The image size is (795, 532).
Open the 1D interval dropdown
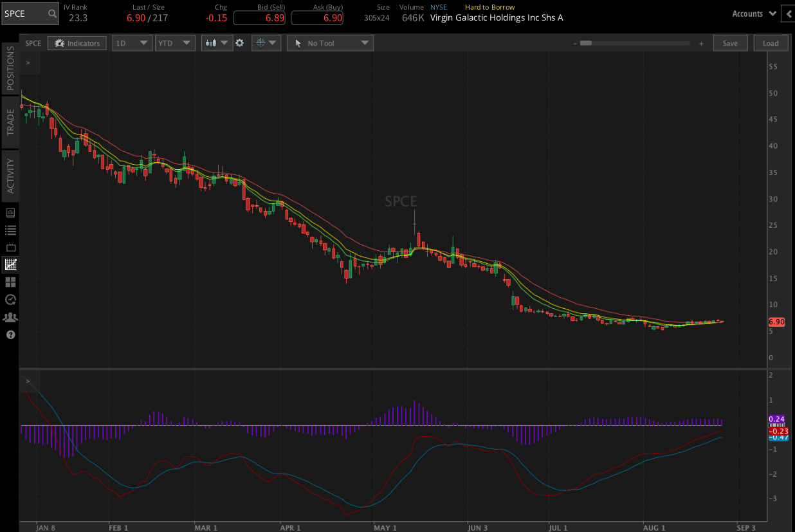click(x=132, y=43)
